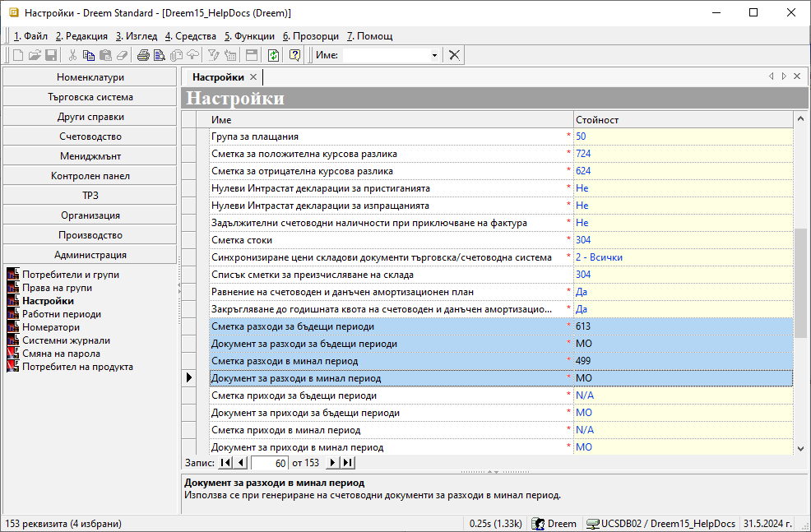This screenshot has height=532, width=811.
Task: Open the Име dropdown in toolbar
Action: coord(434,55)
